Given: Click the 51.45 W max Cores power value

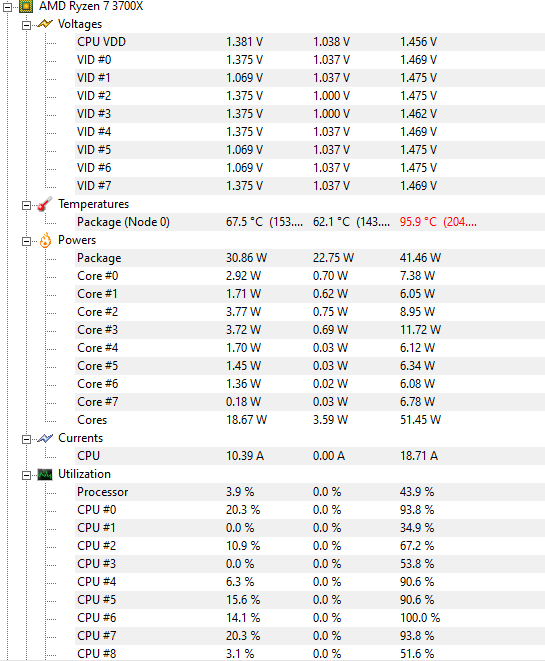Looking at the screenshot, I should (420, 420).
